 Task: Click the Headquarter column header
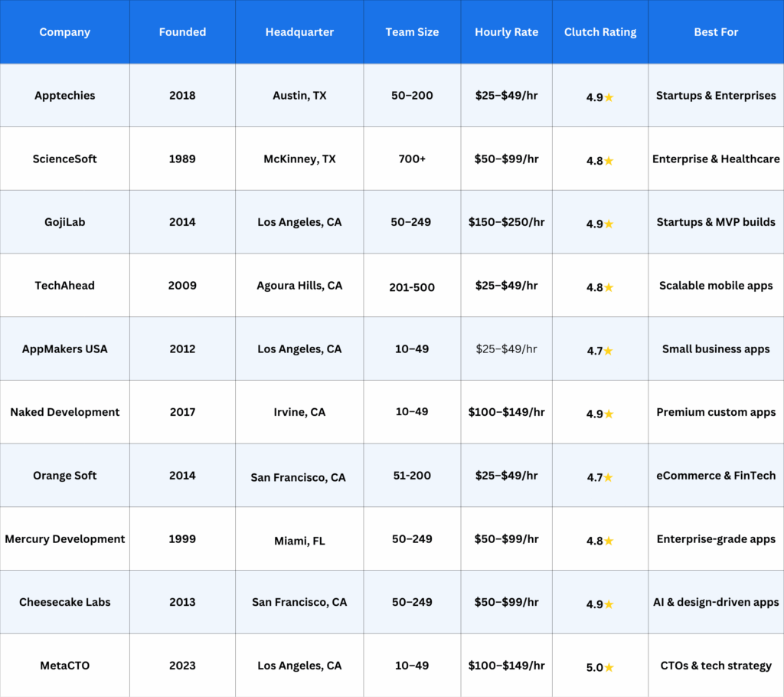coord(299,32)
